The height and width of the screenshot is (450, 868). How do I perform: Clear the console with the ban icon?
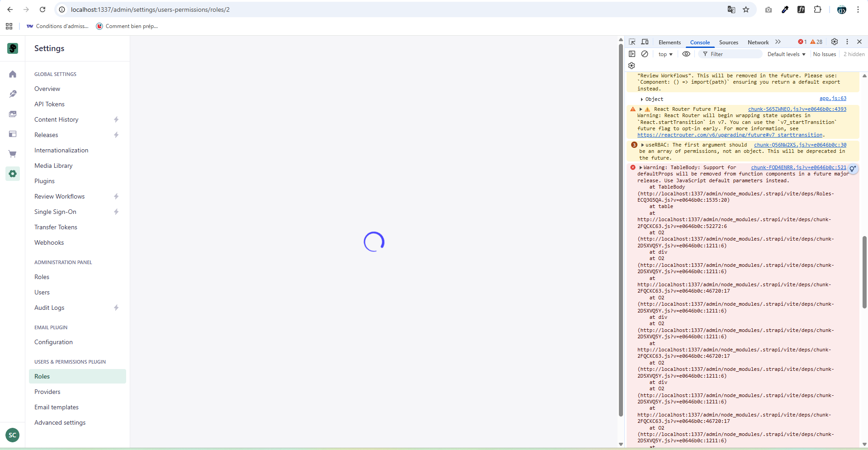(645, 54)
